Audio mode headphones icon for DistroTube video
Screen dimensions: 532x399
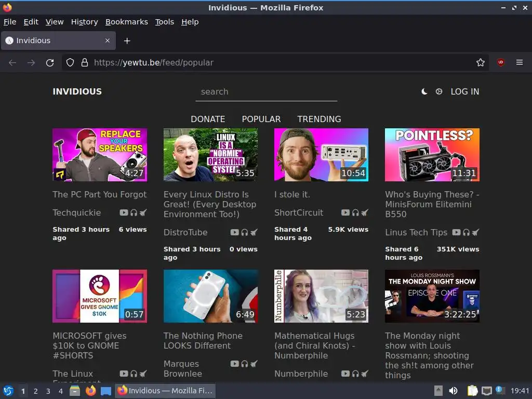(x=245, y=232)
